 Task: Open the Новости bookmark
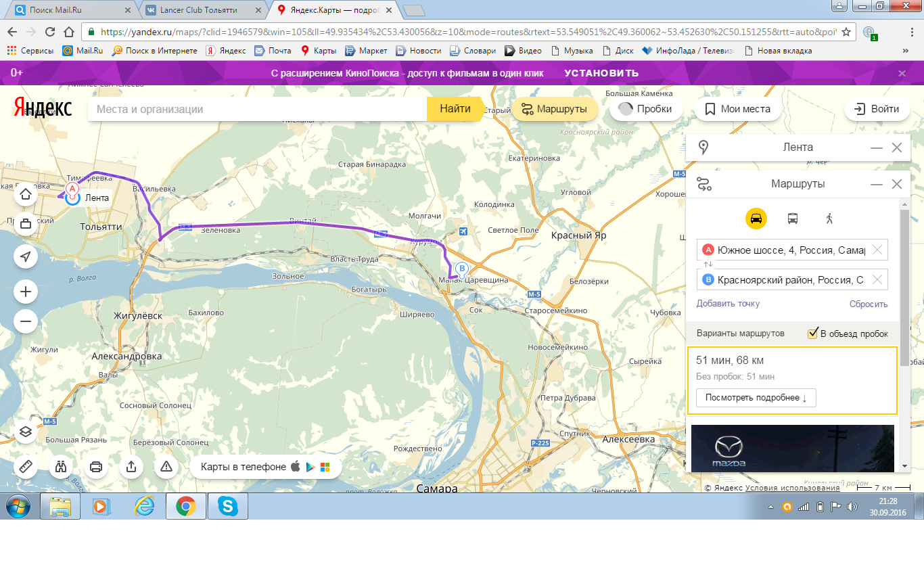(x=418, y=51)
